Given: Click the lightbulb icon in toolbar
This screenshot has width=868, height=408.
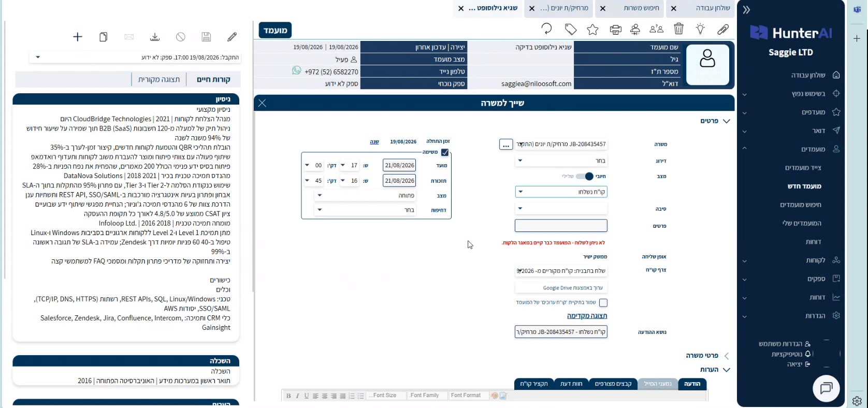Looking at the screenshot, I should tap(700, 29).
